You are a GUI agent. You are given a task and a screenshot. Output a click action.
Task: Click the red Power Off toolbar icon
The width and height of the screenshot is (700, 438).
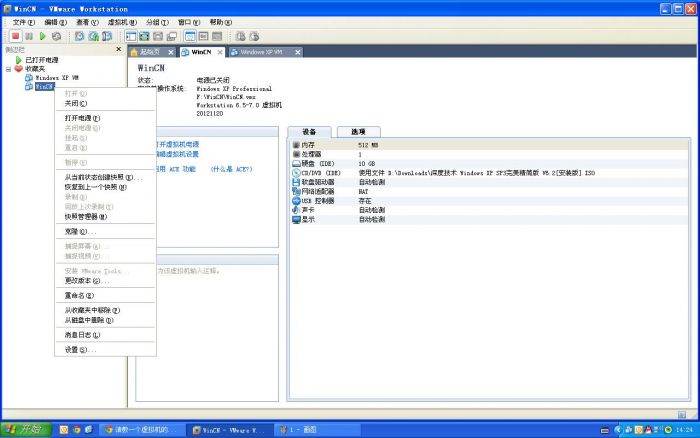(x=16, y=36)
